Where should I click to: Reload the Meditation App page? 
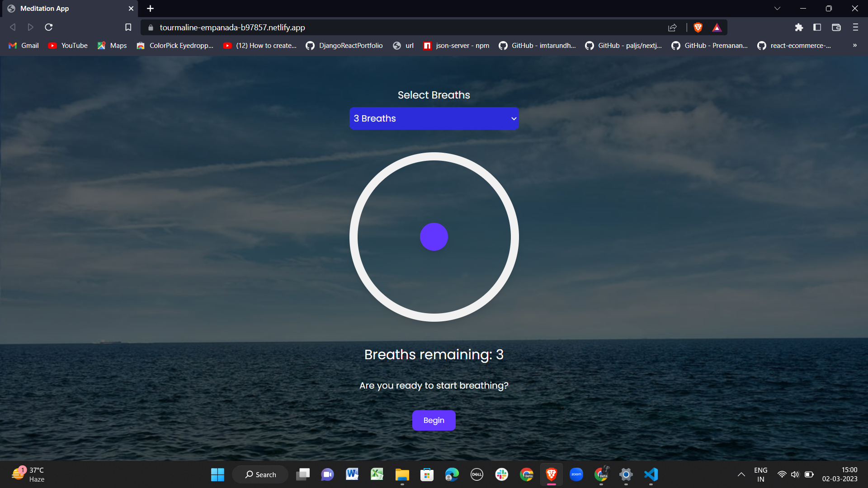click(49, 28)
